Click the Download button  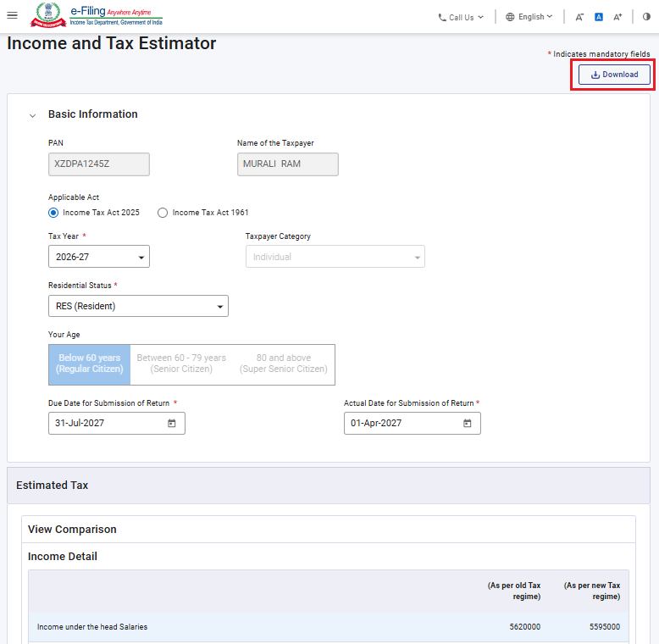[x=614, y=75]
